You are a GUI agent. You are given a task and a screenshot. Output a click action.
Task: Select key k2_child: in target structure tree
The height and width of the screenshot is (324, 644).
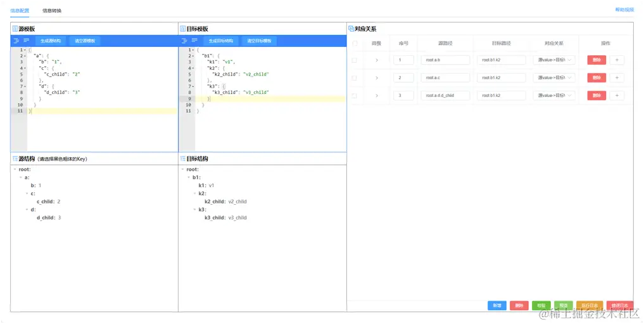point(215,202)
